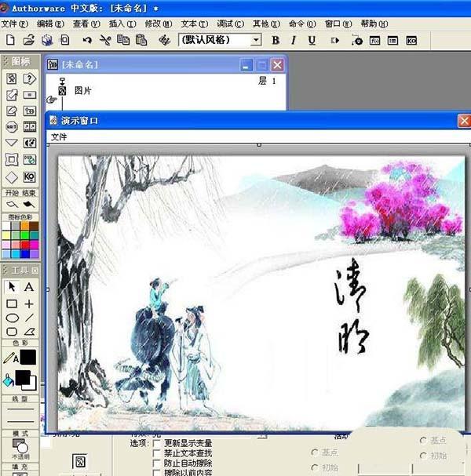Apply Bold formatting button
471x476 pixels.
tap(276, 40)
